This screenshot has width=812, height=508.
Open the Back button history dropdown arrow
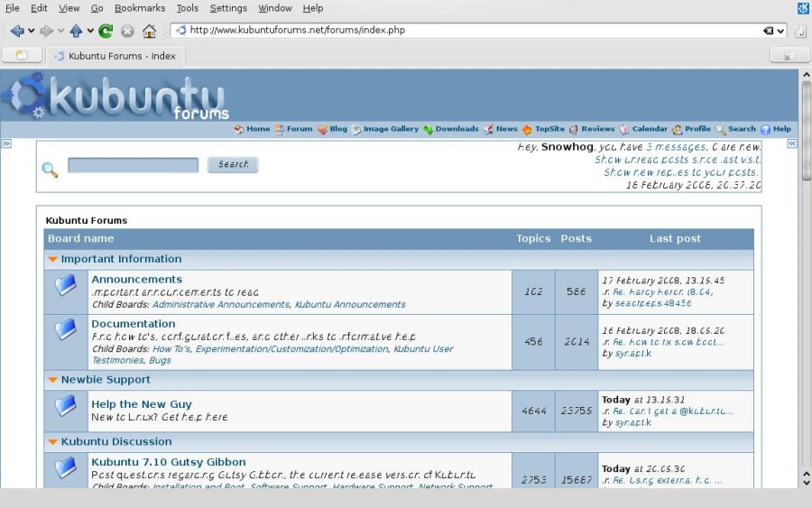pyautogui.click(x=32, y=31)
